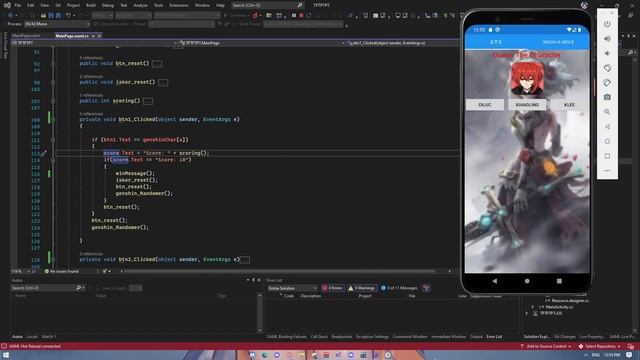Expand the collapsed isker_reset method
This screenshot has height=360, width=640.
tap(53, 82)
